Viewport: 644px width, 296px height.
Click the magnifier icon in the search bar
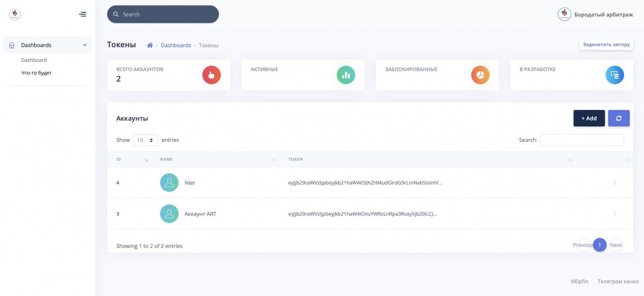tap(116, 14)
